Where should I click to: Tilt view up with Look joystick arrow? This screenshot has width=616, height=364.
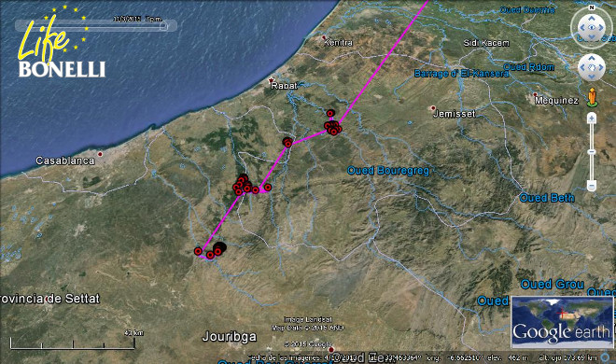pyautogui.click(x=592, y=18)
